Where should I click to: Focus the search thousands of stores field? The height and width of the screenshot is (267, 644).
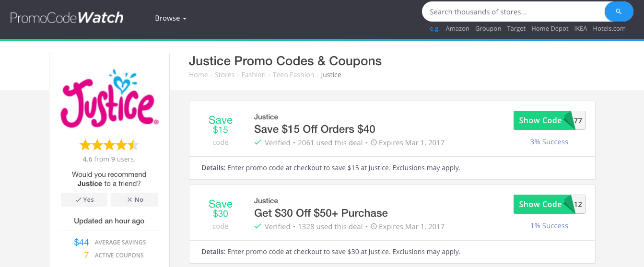pos(513,12)
